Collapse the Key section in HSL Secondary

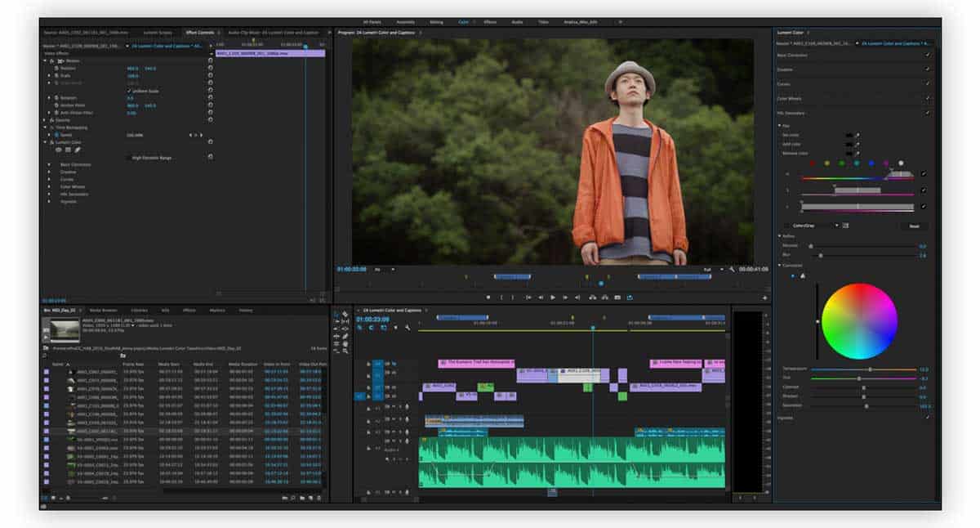pyautogui.click(x=779, y=125)
